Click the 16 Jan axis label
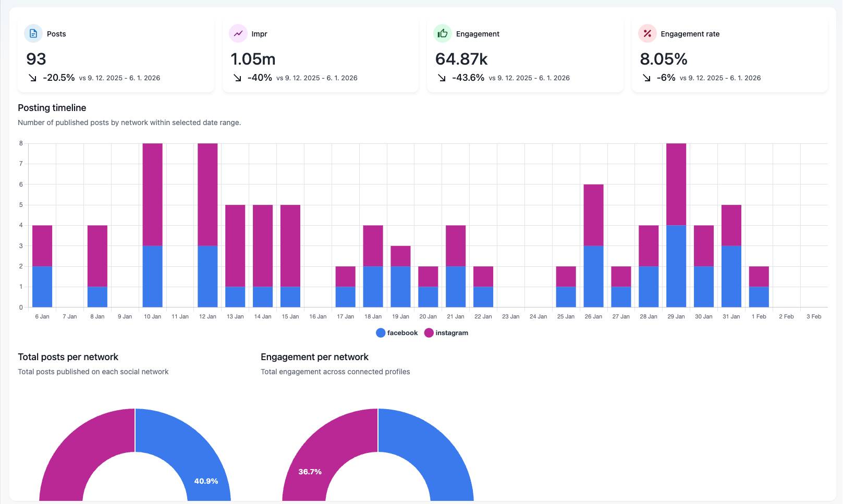 pos(318,316)
